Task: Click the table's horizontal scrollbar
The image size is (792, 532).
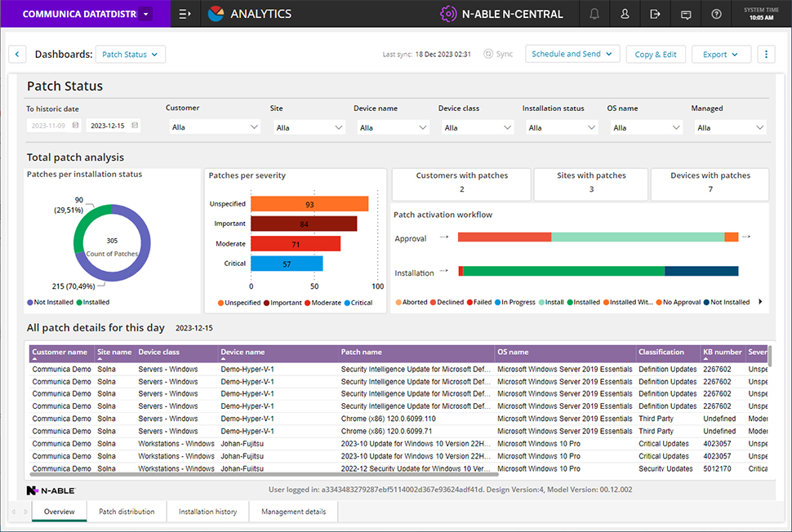Action: [264, 474]
